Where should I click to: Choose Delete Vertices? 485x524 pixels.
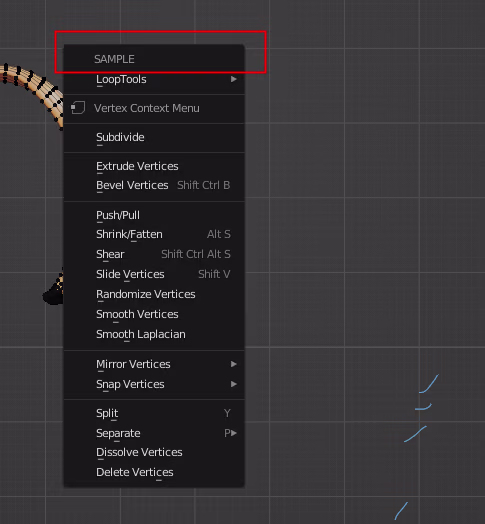154,473
